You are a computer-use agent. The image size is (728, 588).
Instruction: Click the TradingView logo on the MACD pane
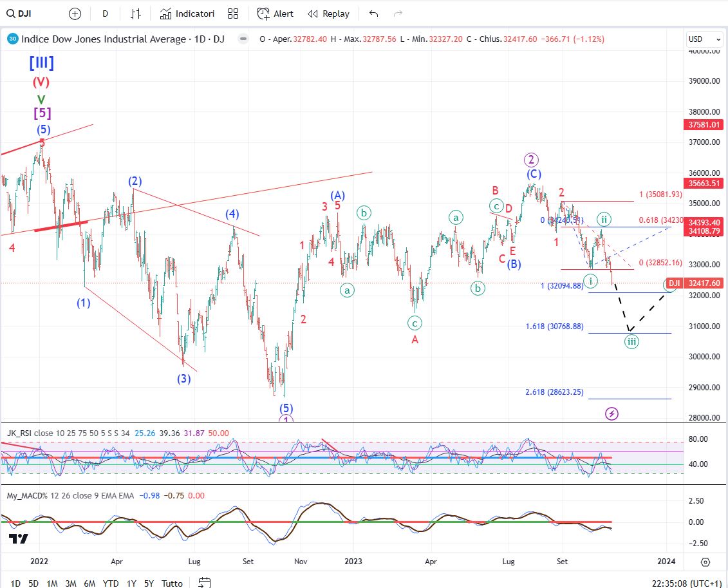point(18,539)
